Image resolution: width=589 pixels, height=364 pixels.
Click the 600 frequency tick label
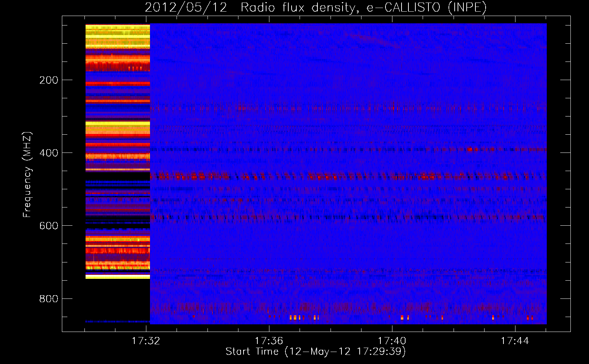(49, 226)
